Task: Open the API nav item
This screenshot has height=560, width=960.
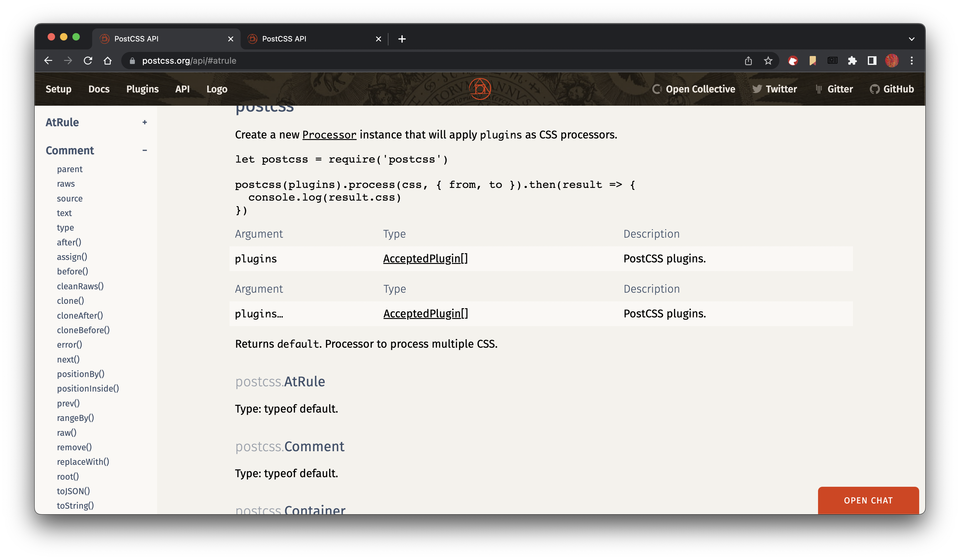Action: tap(182, 89)
